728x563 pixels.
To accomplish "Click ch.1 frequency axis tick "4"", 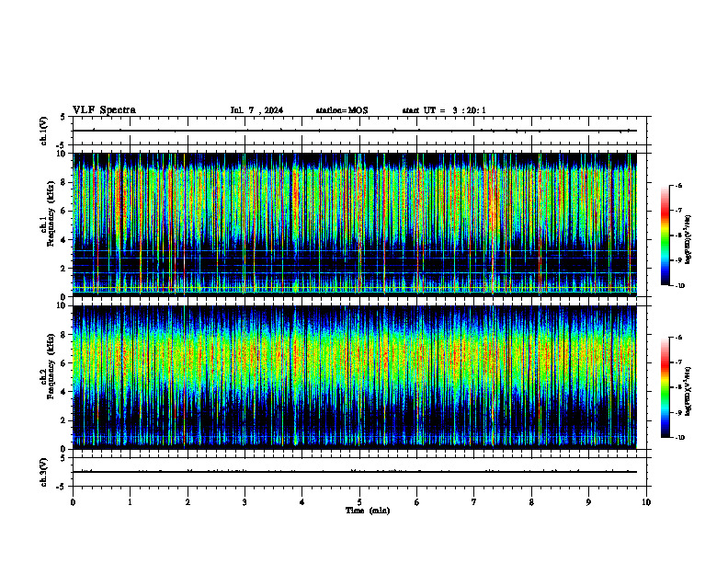I will tap(64, 240).
